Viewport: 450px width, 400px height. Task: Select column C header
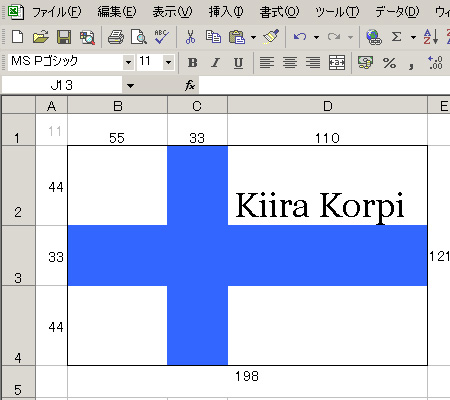coord(197,106)
